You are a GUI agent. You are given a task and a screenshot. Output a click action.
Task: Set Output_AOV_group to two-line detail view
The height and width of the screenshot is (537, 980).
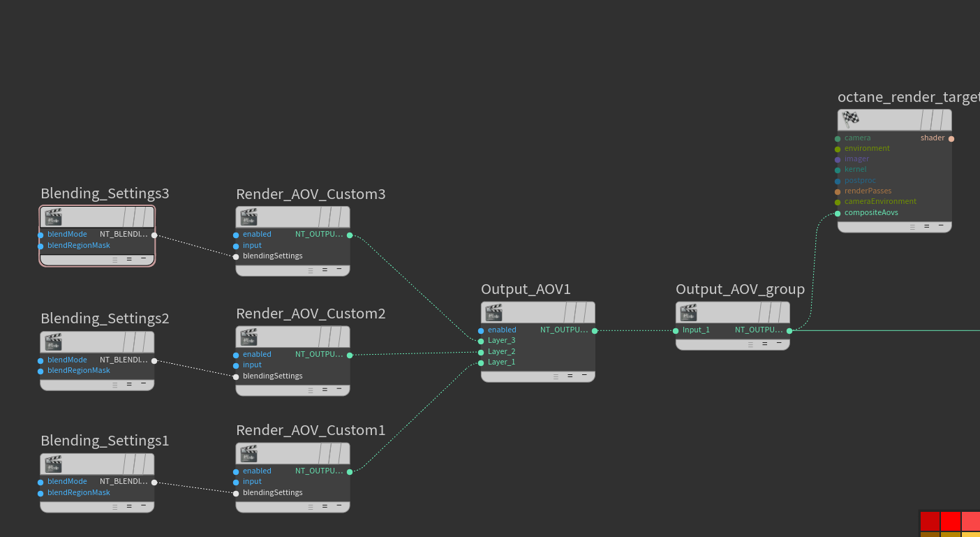point(764,344)
